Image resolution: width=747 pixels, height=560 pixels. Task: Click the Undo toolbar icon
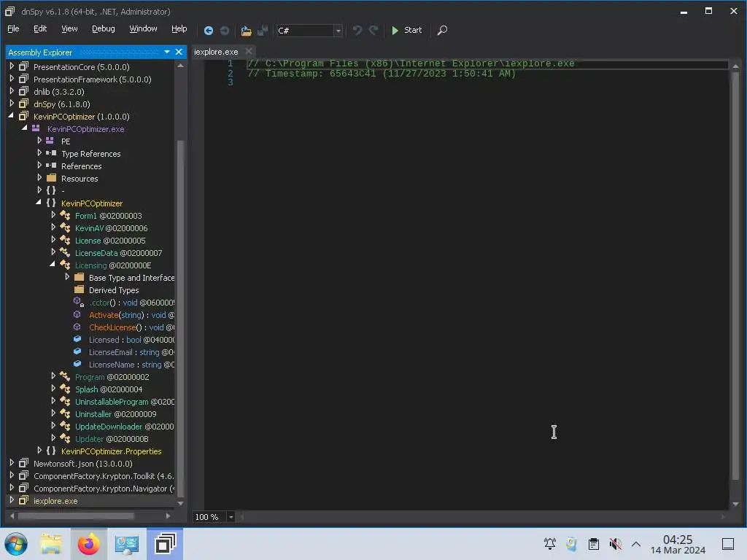click(x=357, y=31)
